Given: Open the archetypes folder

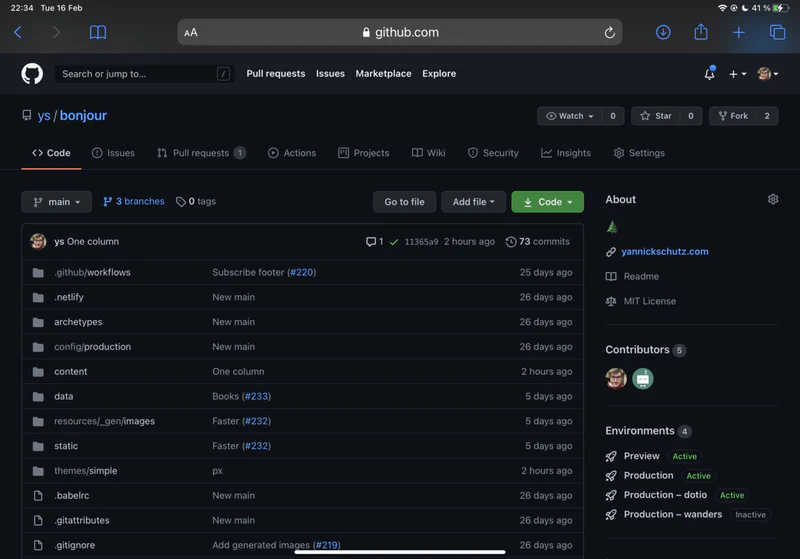Looking at the screenshot, I should click(78, 322).
